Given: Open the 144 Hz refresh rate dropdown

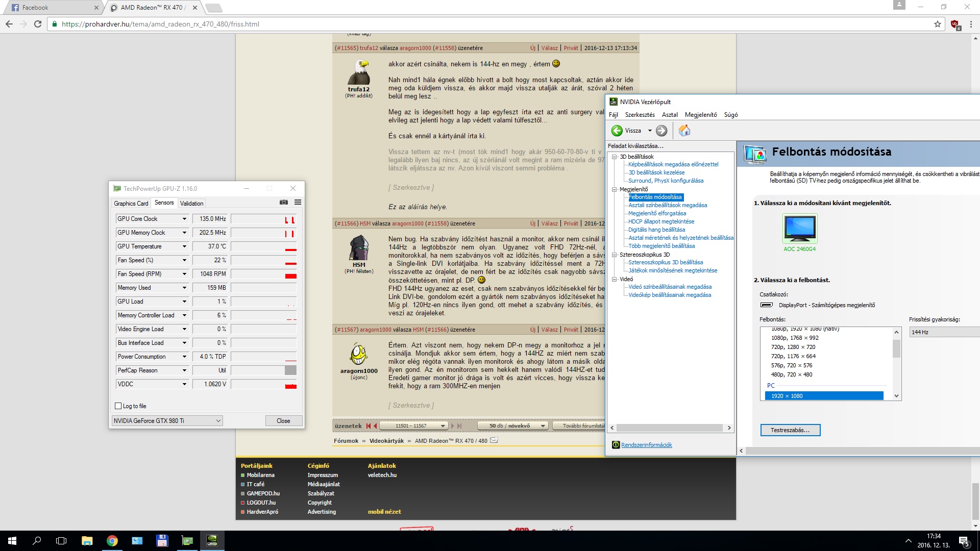Looking at the screenshot, I should click(x=944, y=332).
